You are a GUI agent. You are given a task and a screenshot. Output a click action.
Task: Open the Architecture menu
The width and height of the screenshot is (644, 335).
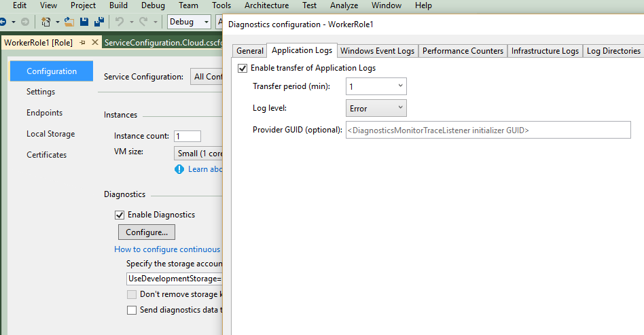coord(266,5)
